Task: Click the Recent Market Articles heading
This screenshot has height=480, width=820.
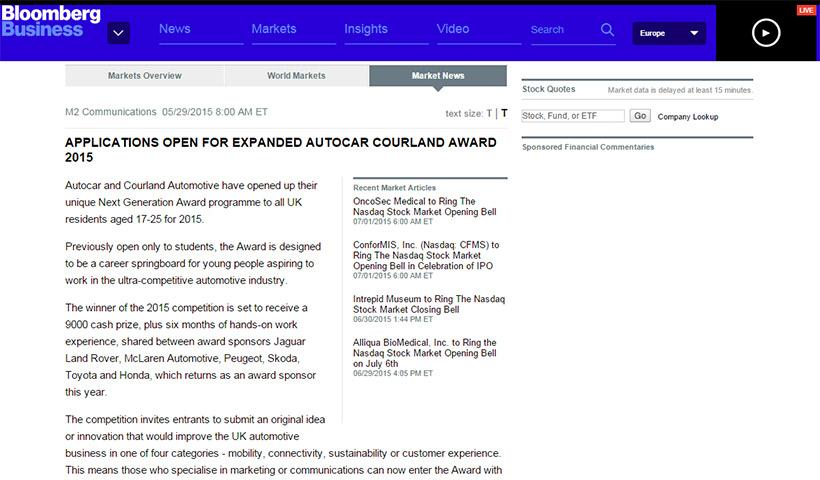Action: [394, 188]
